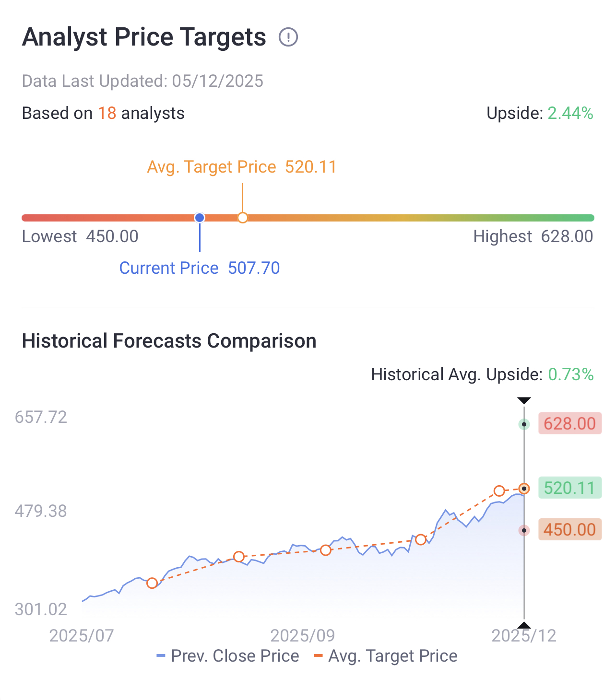Screen dimensions: 616x700
Task: Click the first orange target point on chart
Action: (152, 583)
